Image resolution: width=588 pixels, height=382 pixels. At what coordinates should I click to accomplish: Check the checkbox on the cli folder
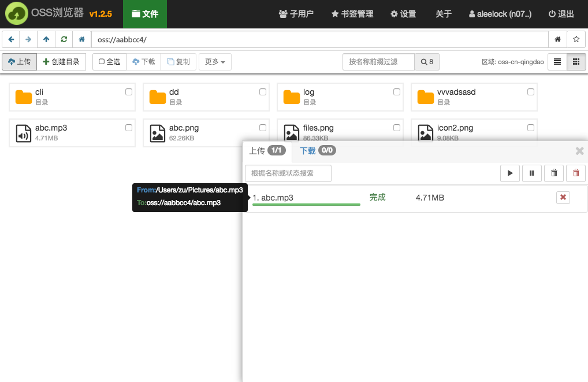(128, 91)
